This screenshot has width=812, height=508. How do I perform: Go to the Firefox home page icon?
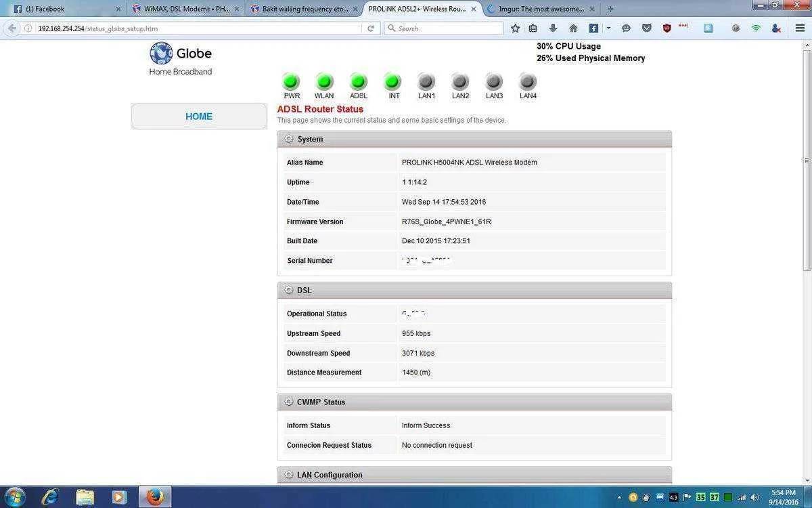(573, 28)
